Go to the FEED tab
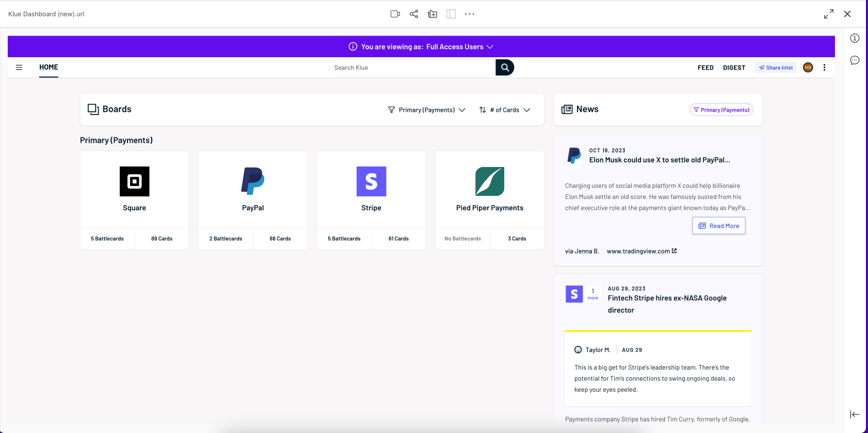Image resolution: width=868 pixels, height=433 pixels. (x=705, y=68)
